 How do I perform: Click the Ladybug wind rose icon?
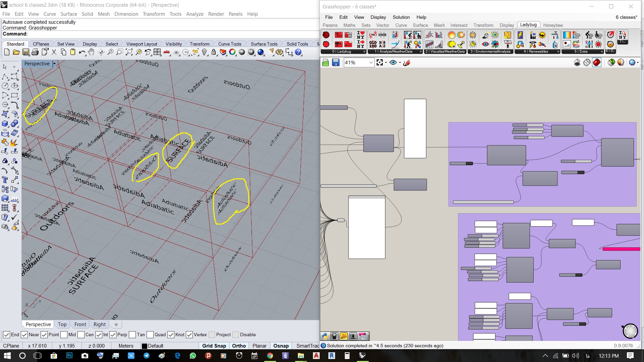[495, 44]
